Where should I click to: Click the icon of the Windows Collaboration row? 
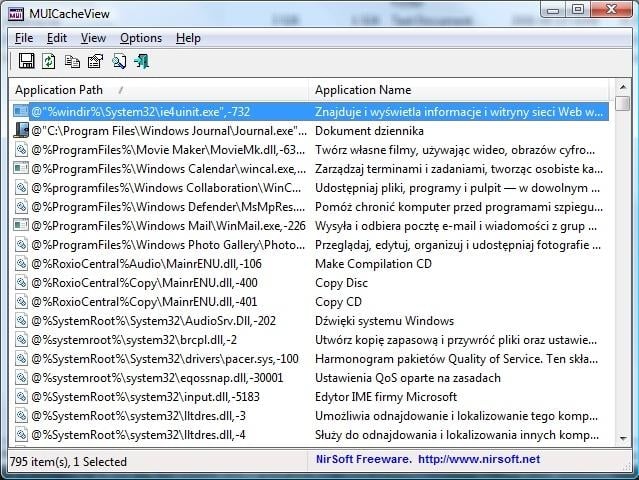coord(21,187)
